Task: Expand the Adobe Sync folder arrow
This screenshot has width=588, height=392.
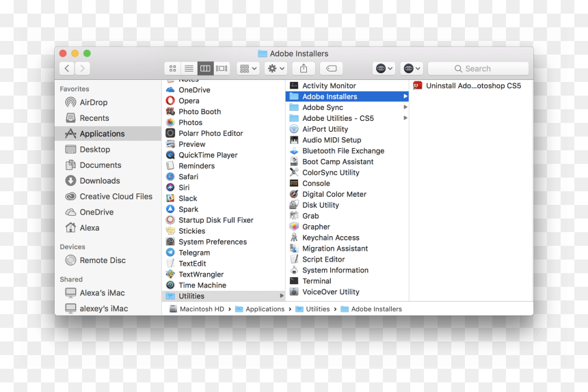Action: pyautogui.click(x=405, y=107)
